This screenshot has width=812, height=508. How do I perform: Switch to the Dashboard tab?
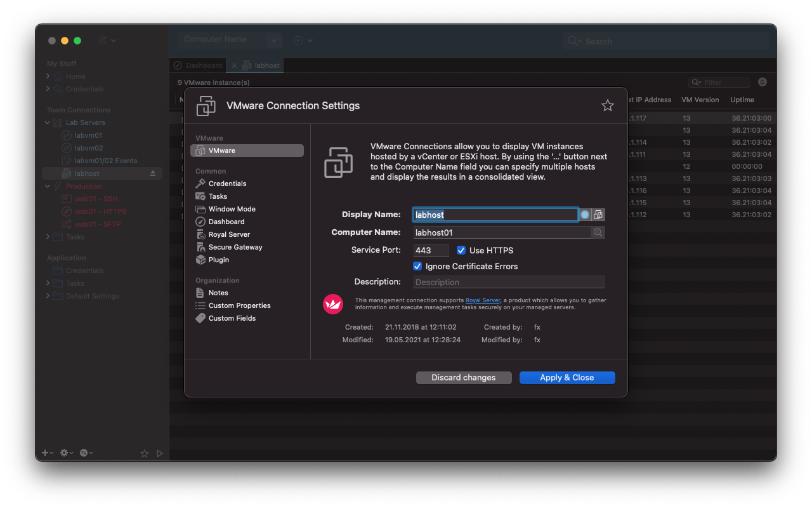[x=197, y=65]
